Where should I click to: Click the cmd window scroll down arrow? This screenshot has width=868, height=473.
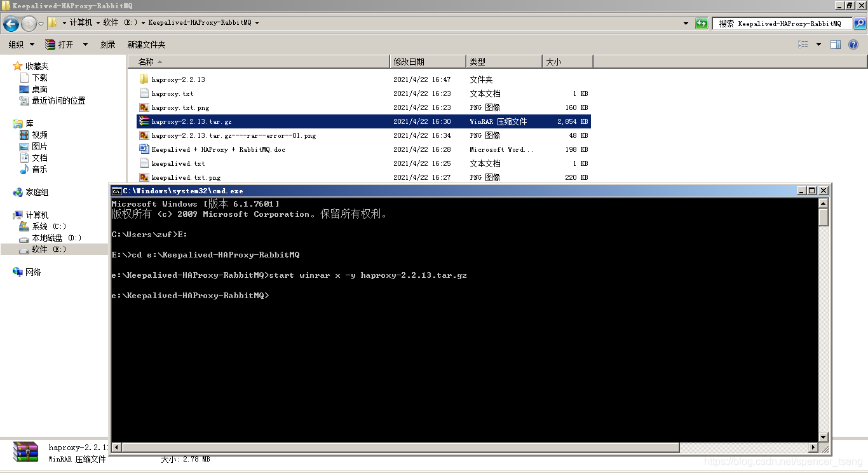point(824,437)
